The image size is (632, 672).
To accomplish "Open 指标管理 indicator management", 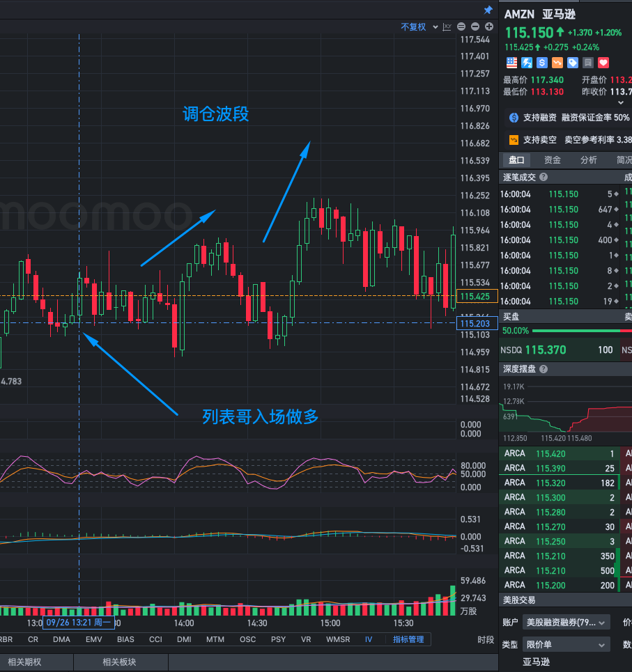I will [x=408, y=639].
